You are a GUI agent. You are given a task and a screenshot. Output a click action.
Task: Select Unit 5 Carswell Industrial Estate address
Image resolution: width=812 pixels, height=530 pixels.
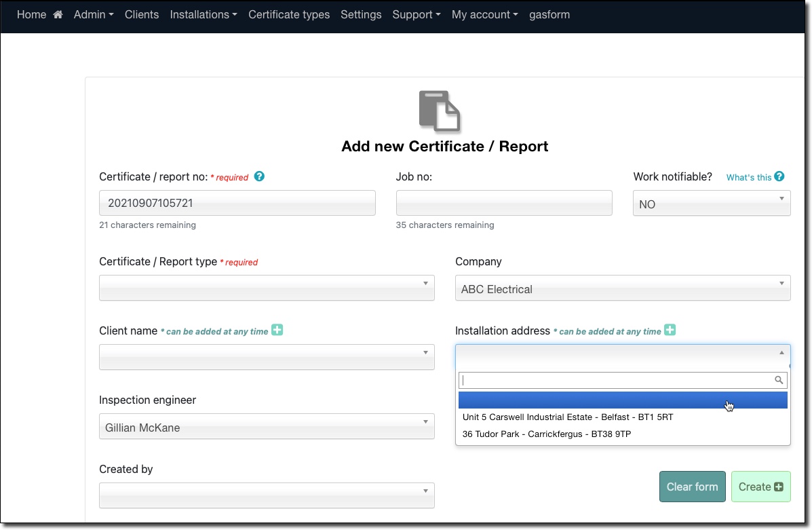pyautogui.click(x=623, y=417)
